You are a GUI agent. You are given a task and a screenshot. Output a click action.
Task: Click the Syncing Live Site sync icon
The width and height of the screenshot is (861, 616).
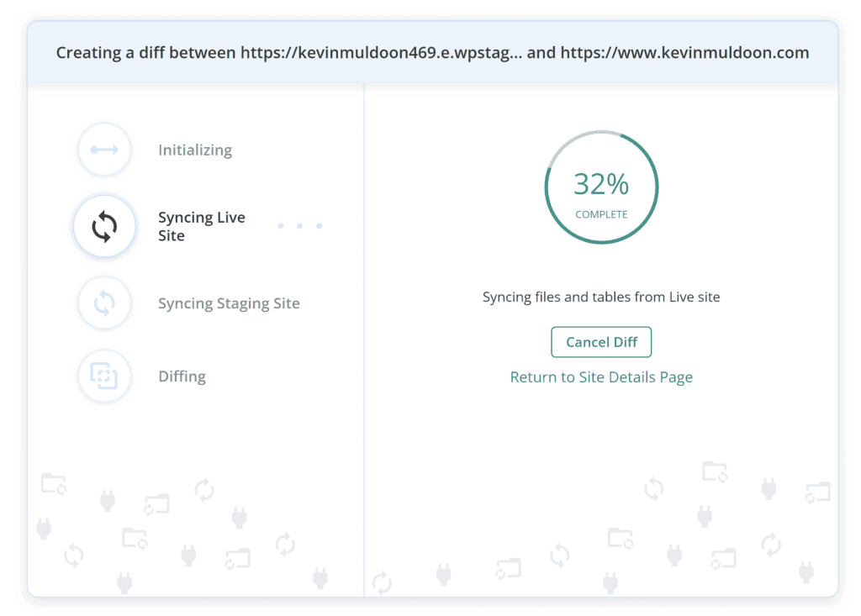pos(104,226)
